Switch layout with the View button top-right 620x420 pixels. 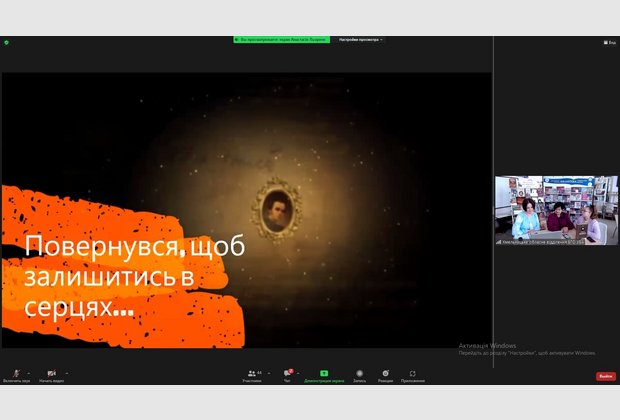click(x=610, y=42)
